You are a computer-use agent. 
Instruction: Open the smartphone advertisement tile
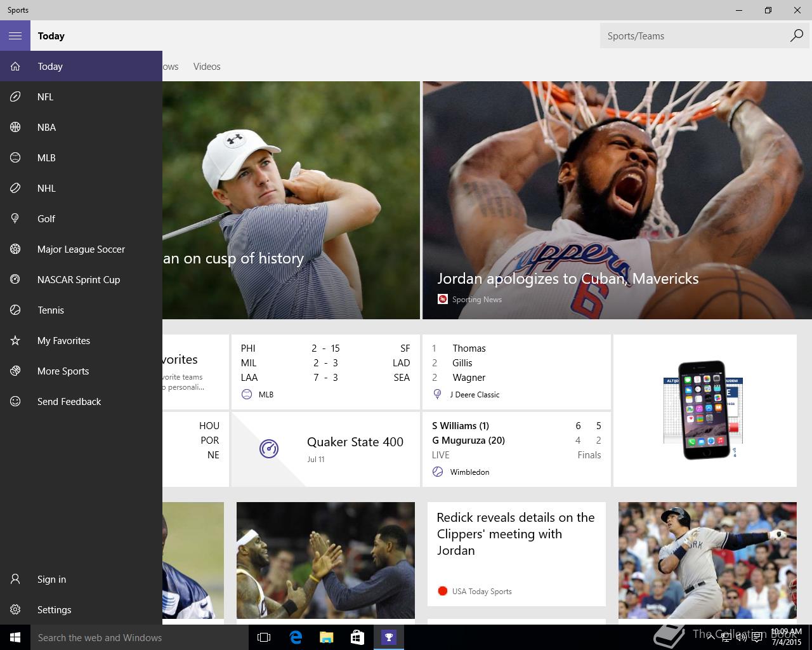[x=705, y=410]
